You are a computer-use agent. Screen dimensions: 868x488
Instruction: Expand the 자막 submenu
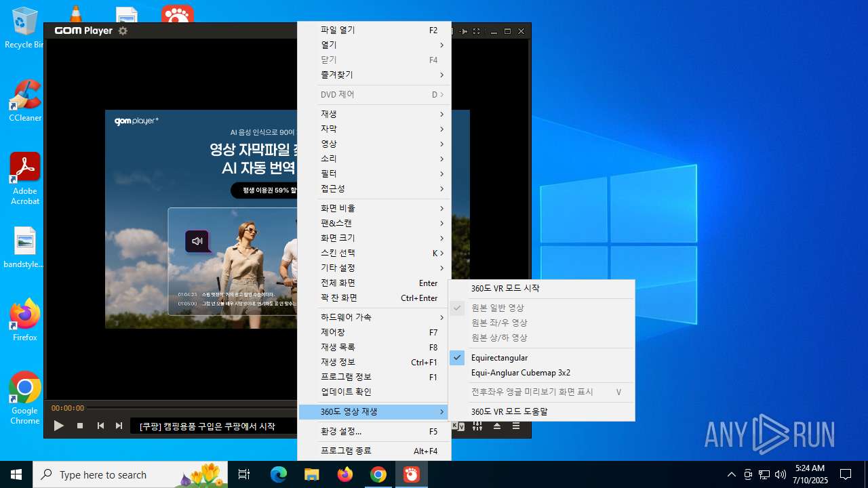click(374, 129)
